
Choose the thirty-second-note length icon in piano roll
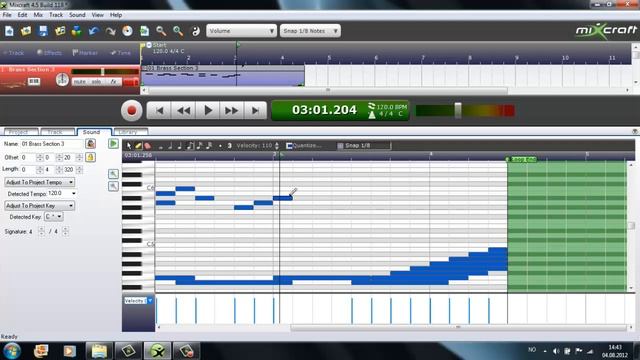point(209,146)
